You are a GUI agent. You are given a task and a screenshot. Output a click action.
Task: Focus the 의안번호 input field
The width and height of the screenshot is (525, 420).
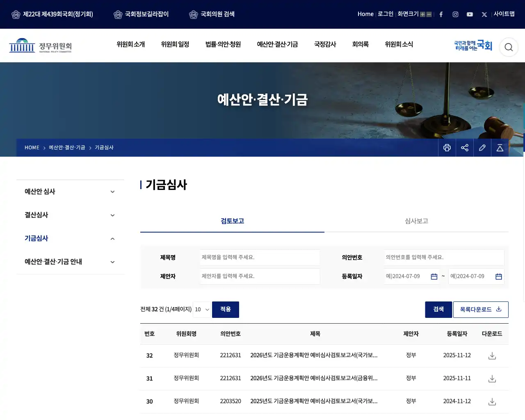coord(444,258)
